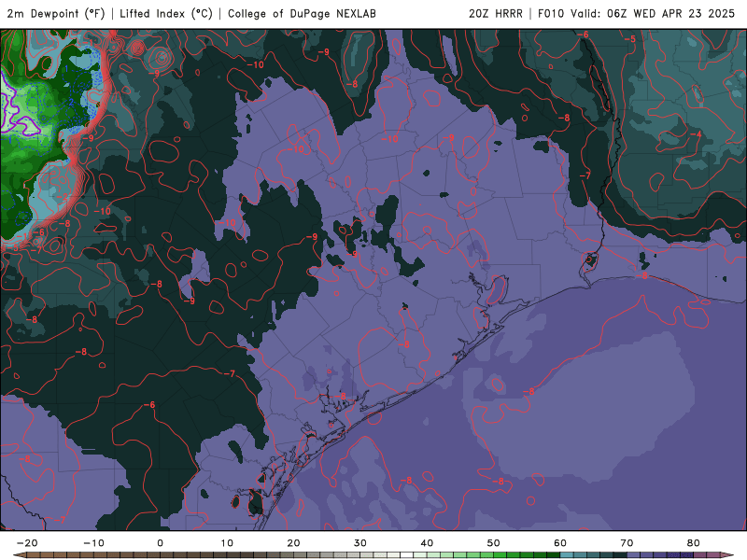
Task: Click the '20Z HRRR' model run label
Action: point(496,13)
